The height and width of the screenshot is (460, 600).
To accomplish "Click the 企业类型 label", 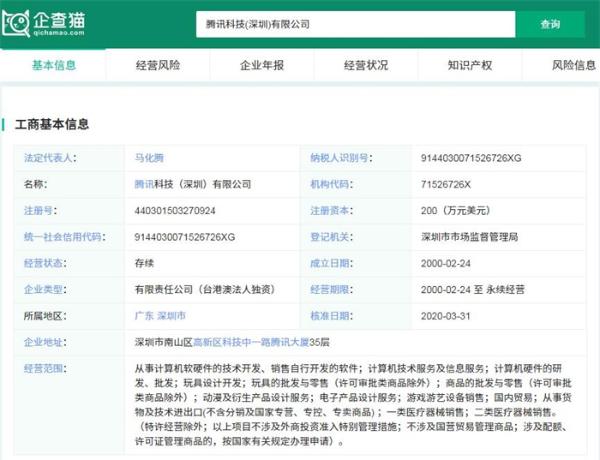I will (45, 289).
